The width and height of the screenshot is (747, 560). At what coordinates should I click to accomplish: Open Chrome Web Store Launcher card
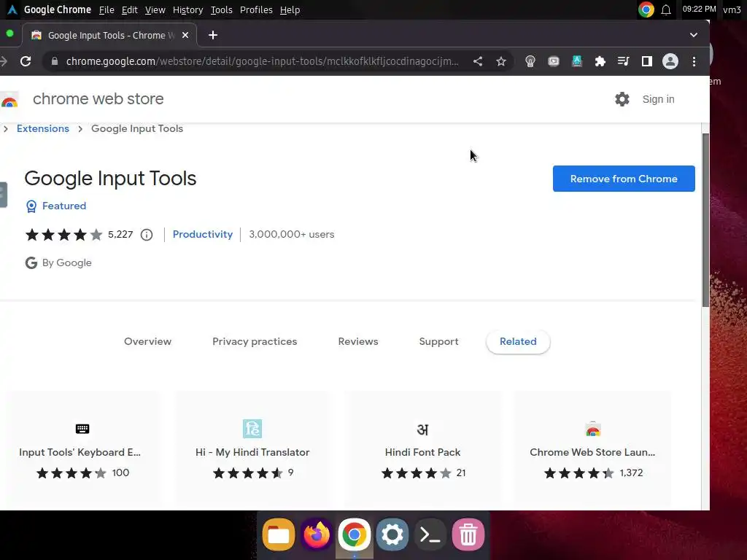(x=592, y=450)
